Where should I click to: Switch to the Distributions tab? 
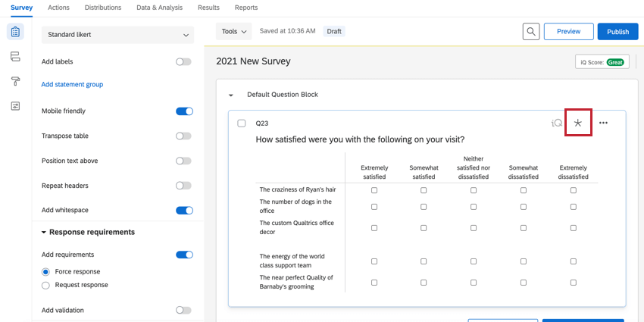[103, 8]
